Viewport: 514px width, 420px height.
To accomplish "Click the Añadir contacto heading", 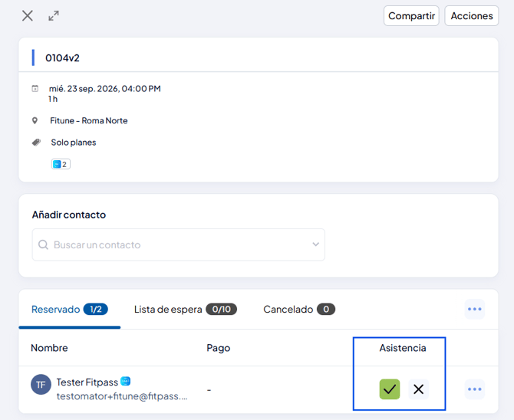I will point(69,215).
